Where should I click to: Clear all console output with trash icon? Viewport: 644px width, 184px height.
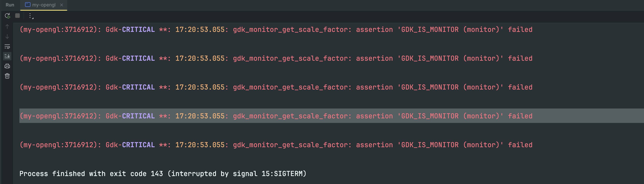point(7,76)
